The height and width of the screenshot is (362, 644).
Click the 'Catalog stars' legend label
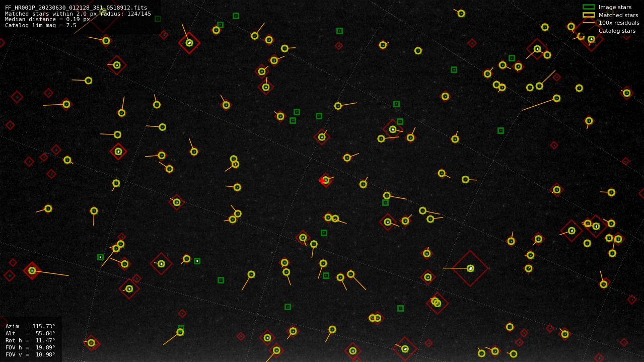click(617, 31)
